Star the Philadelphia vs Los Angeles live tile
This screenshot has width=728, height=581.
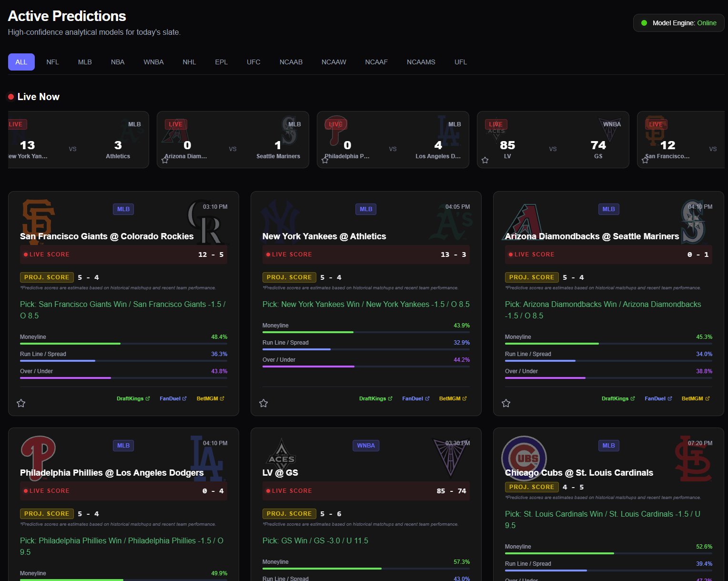pyautogui.click(x=325, y=160)
